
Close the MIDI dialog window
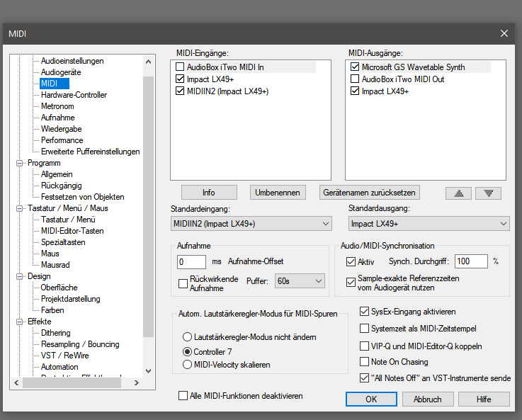504,33
